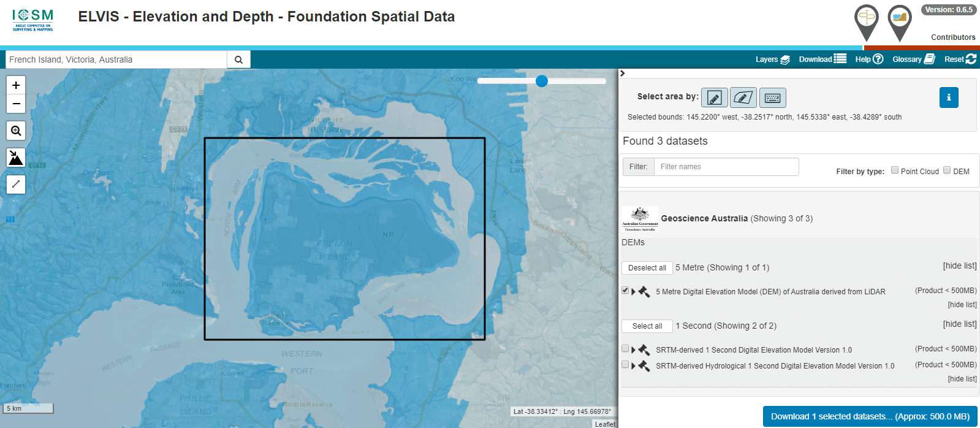Uncheck the 5 Metre DEM LiDAR dataset
This screenshot has width=980, height=428.
[625, 291]
